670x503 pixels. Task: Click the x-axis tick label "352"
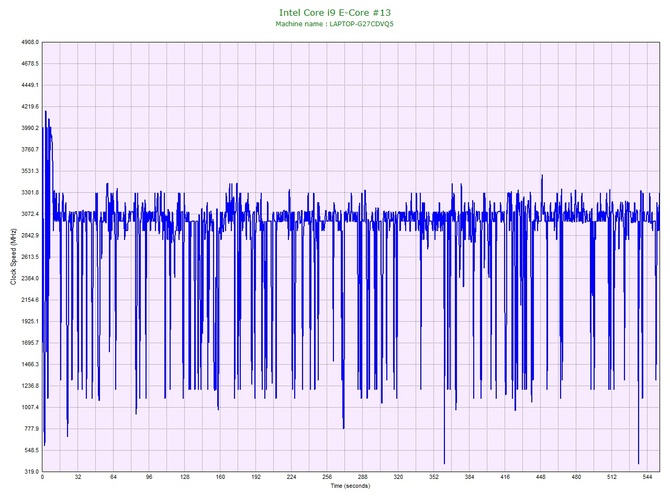(434, 477)
